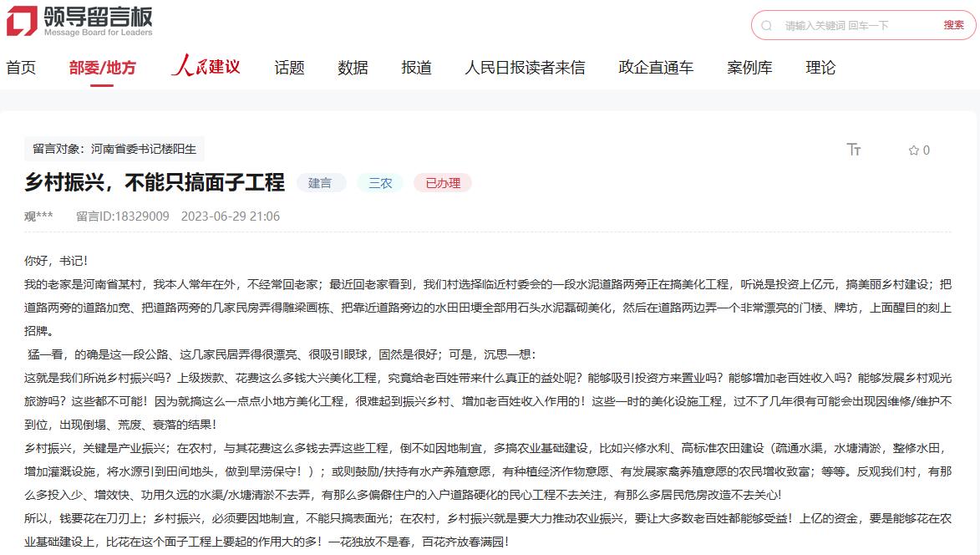Image resolution: width=980 pixels, height=555 pixels.
Task: Select the 建言 category tag
Action: pyautogui.click(x=322, y=182)
